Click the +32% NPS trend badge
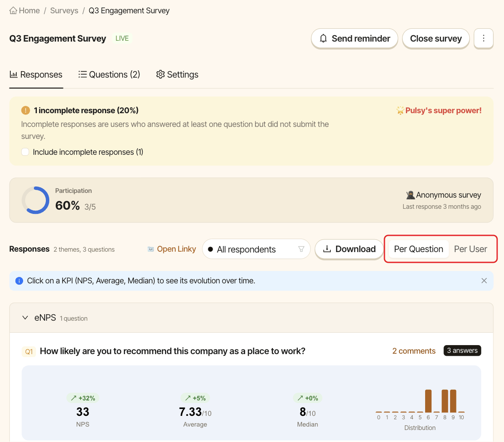 83,398
